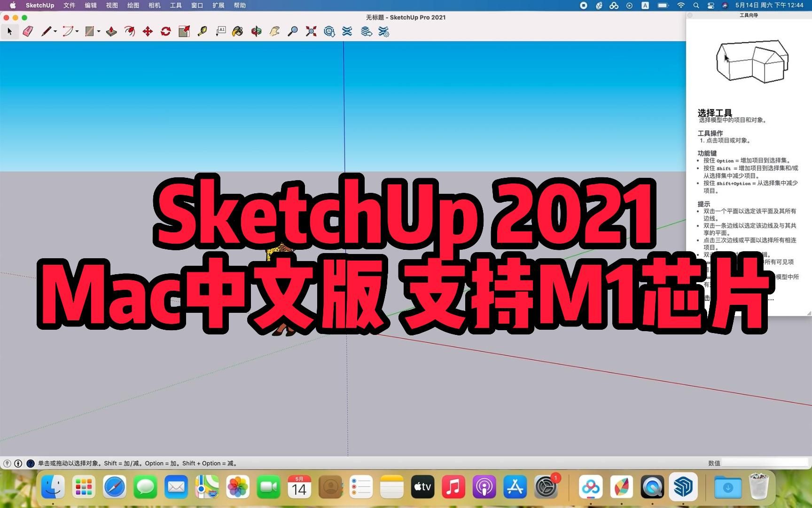Open Finder from the Dock
Image resolution: width=812 pixels, height=508 pixels.
click(53, 488)
